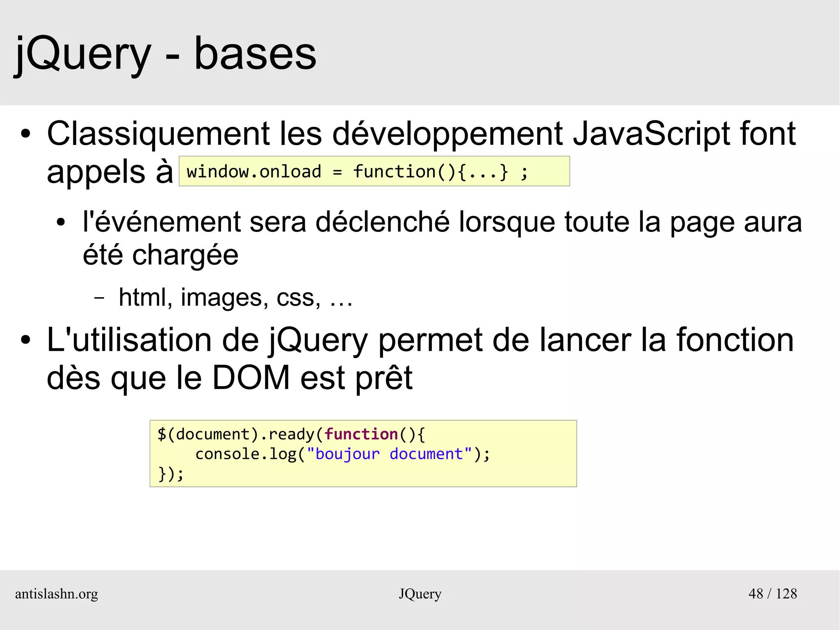
Task: Click the line "l'événement sera déclenché lorsque toute la page aura"
Action: (x=442, y=222)
